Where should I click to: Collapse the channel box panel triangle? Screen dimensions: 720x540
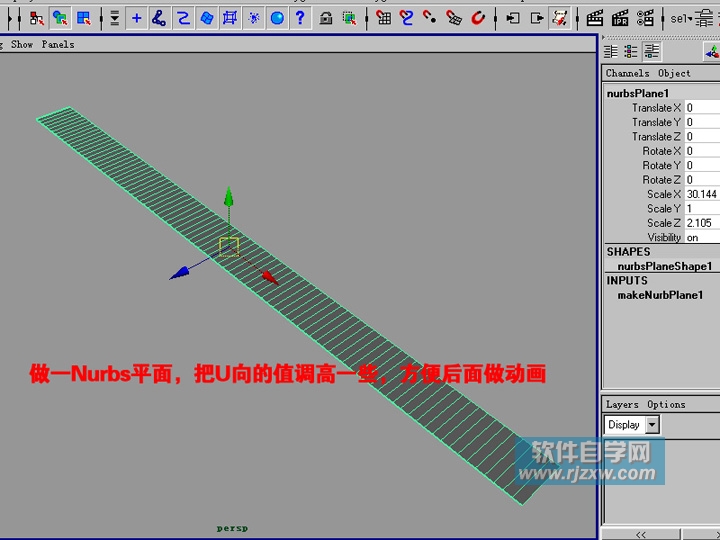[604, 38]
